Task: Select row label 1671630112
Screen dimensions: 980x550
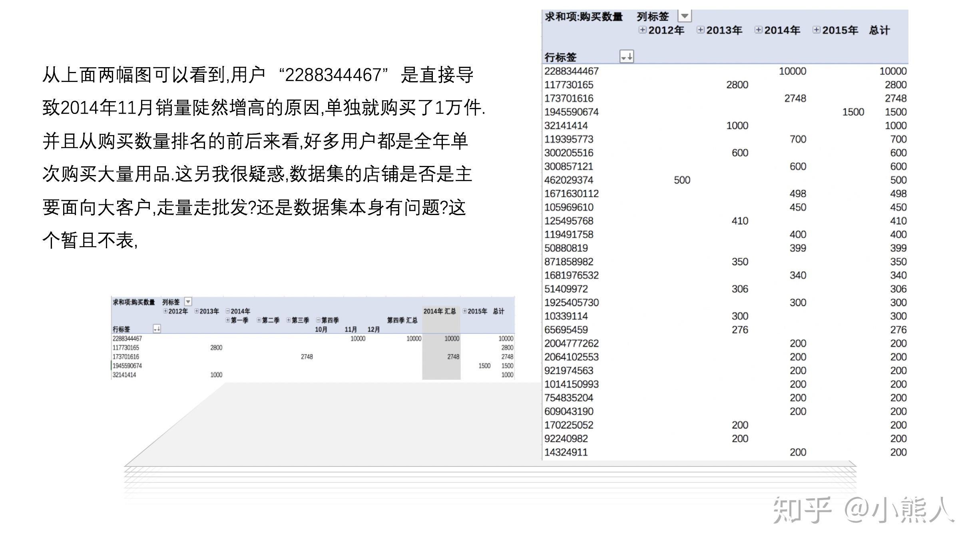Action: [572, 193]
